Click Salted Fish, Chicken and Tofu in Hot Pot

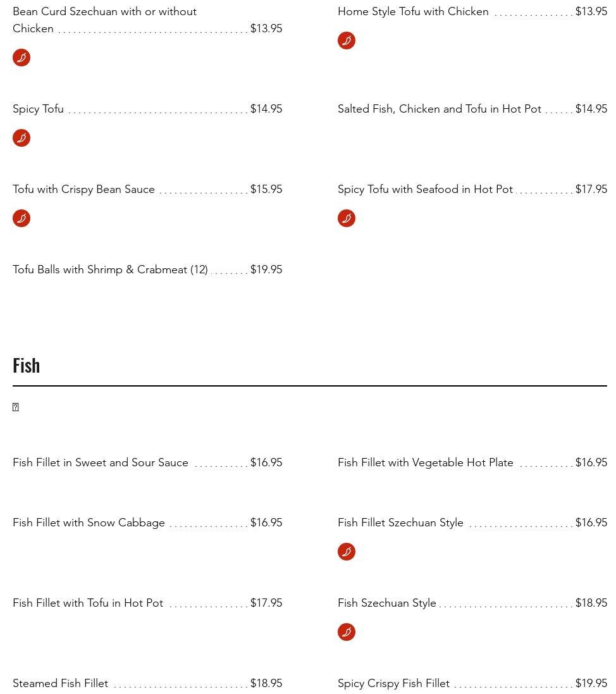(x=439, y=109)
